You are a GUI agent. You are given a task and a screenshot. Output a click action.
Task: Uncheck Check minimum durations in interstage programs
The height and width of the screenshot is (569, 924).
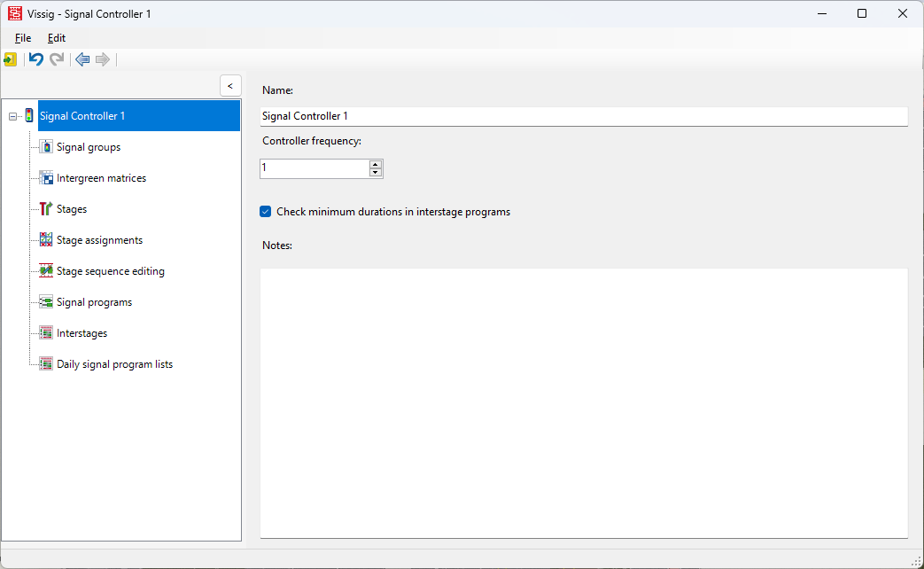[266, 212]
